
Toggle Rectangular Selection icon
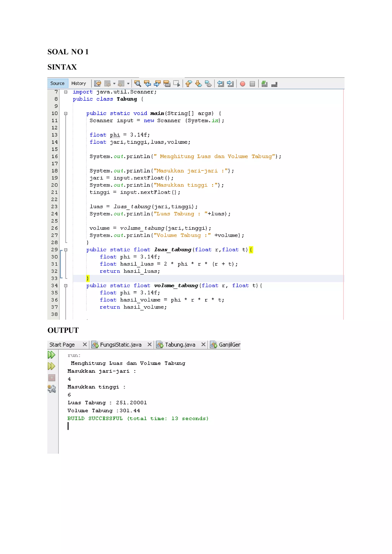tap(177, 84)
